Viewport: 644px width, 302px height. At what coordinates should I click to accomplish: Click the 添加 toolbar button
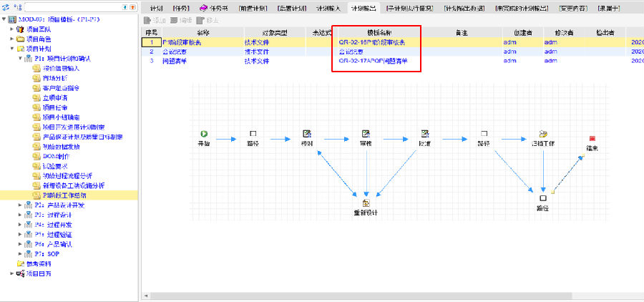(x=155, y=20)
